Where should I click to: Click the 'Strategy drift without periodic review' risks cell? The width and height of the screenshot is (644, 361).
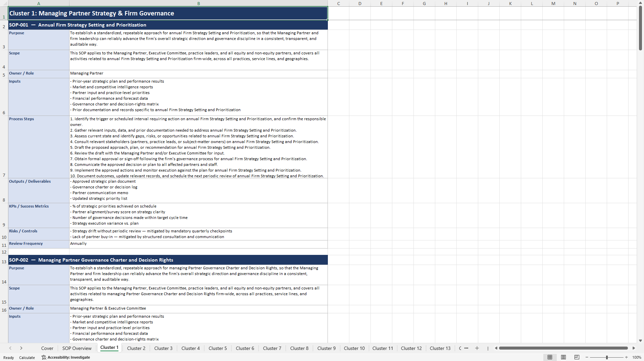(x=198, y=234)
